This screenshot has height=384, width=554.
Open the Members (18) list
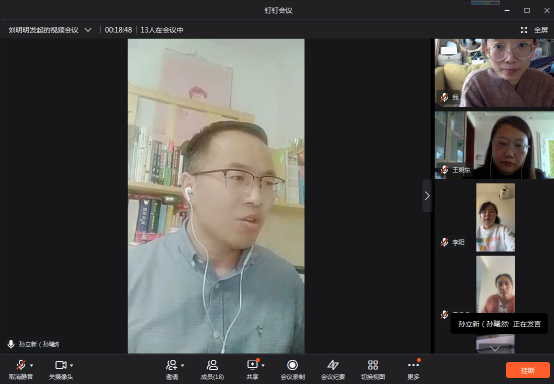coord(212,370)
